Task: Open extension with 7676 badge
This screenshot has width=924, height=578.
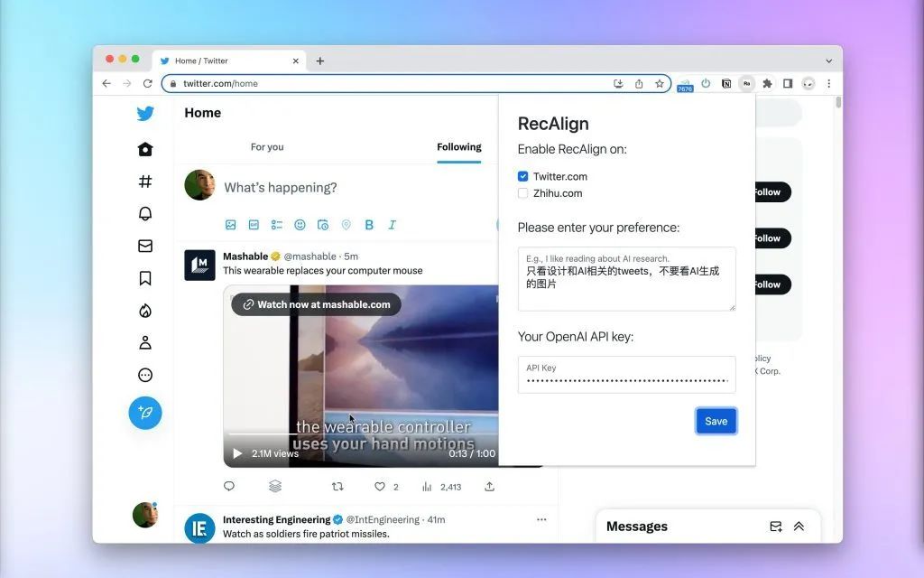Action: pyautogui.click(x=685, y=84)
